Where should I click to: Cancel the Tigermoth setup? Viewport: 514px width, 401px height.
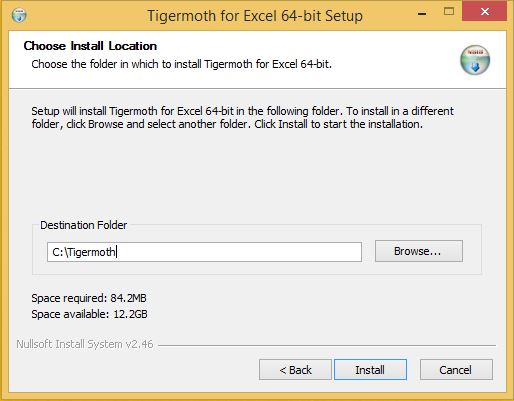tap(456, 370)
